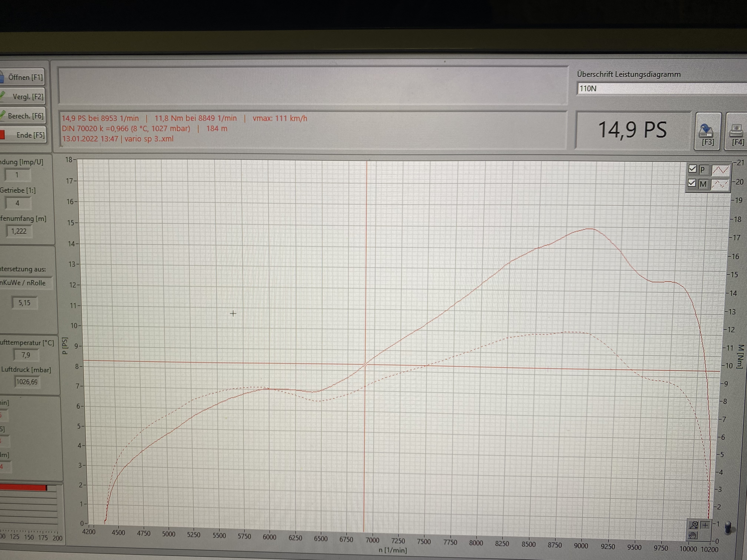
Task: Click the 'Überschrift Leistungsdiagramm' label
Action: (x=629, y=74)
